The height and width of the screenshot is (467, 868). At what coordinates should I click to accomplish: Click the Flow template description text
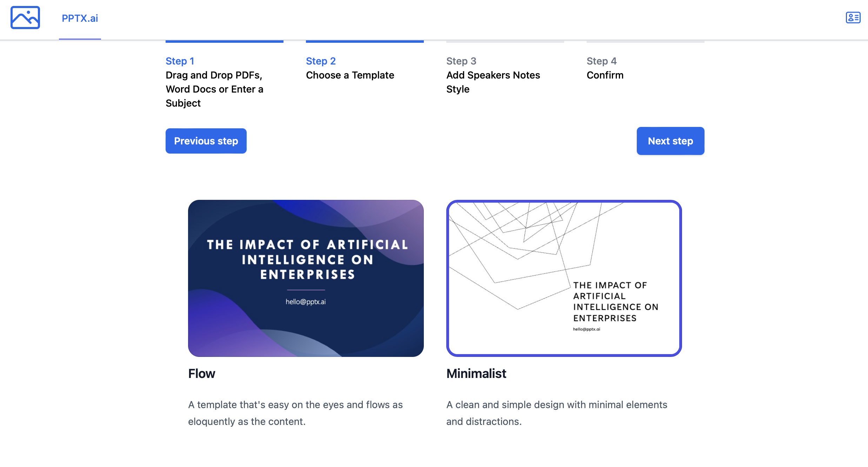[x=295, y=413]
